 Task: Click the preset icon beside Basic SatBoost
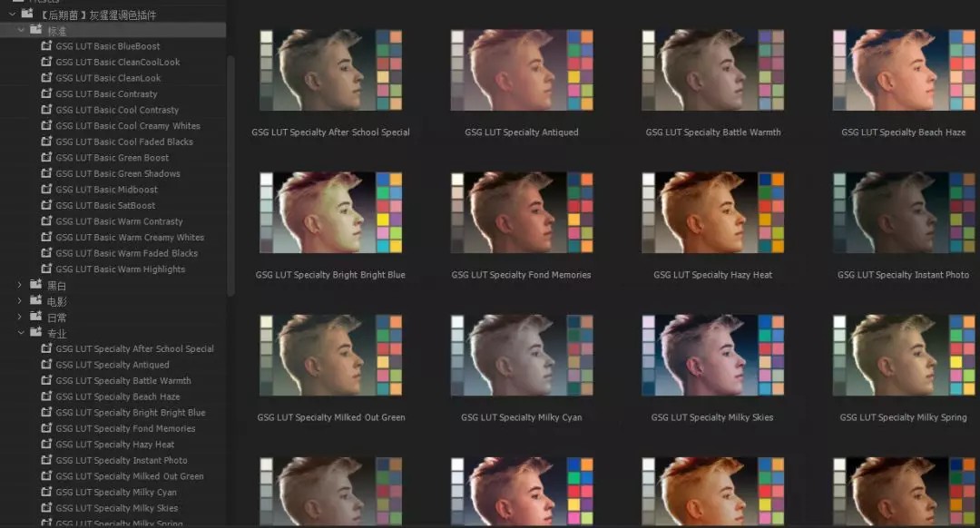tap(46, 206)
